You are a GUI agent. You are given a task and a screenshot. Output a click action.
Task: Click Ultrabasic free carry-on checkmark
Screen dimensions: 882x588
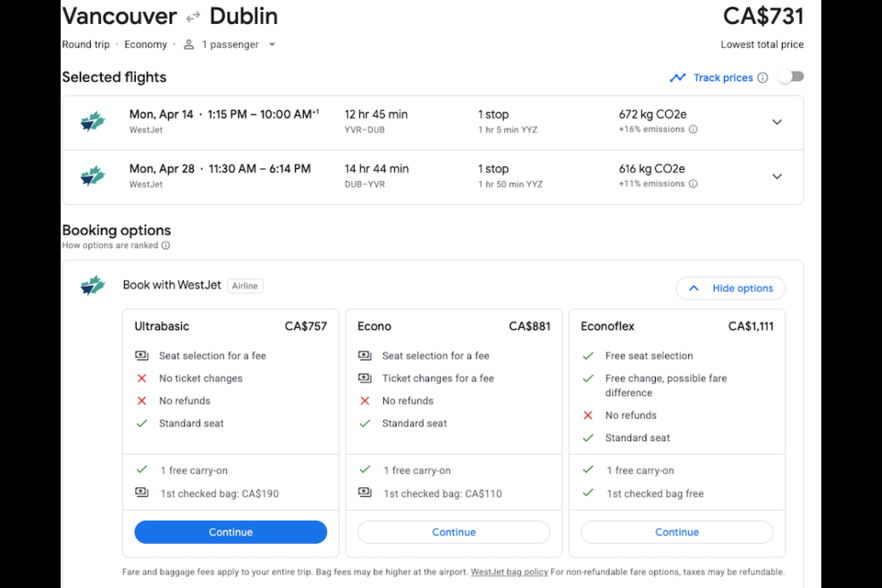[x=141, y=469]
